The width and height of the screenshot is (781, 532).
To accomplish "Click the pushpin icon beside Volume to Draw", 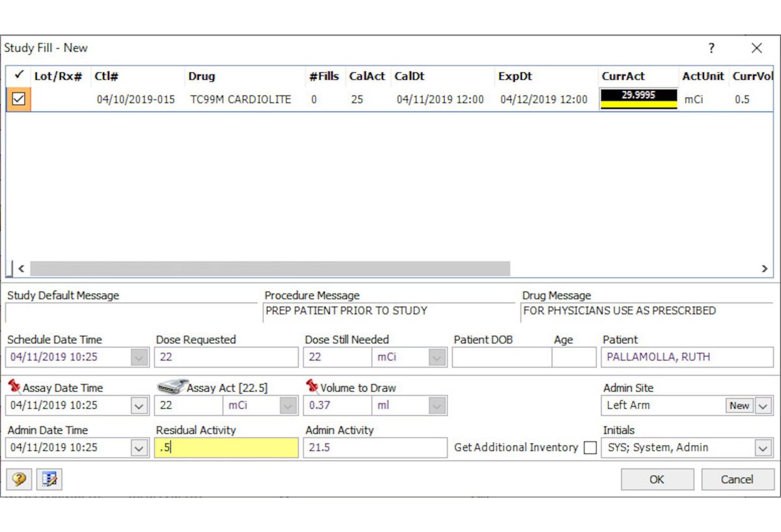I will click(x=312, y=386).
